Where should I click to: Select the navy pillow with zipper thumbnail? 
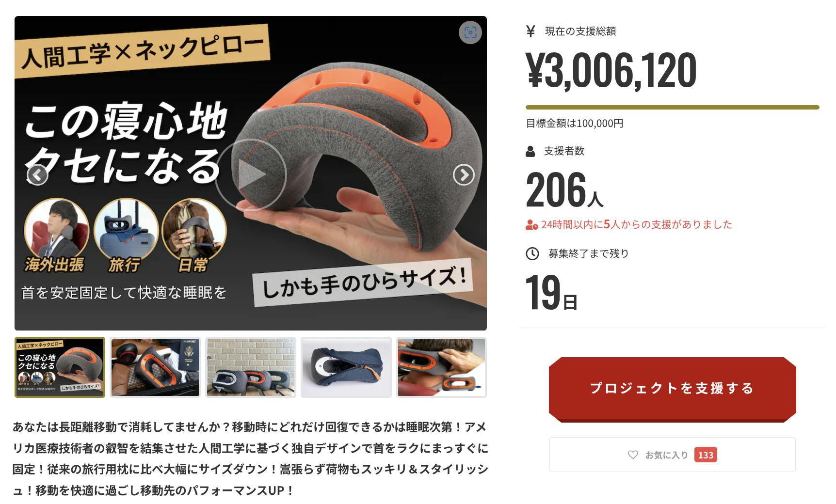346,367
